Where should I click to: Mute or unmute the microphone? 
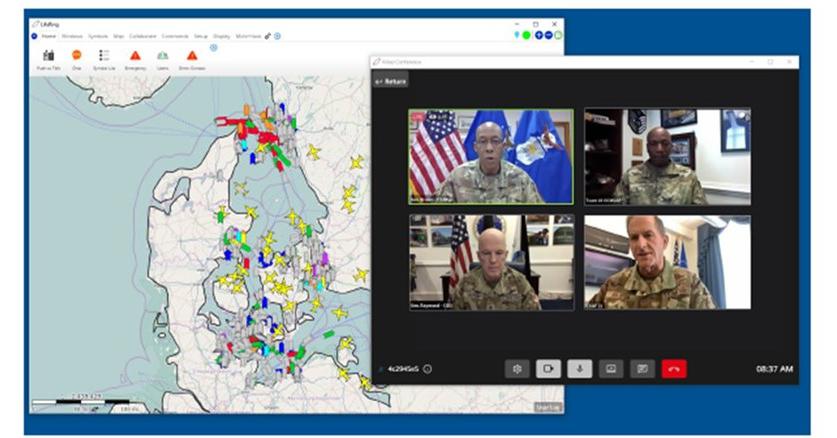pos(580,369)
